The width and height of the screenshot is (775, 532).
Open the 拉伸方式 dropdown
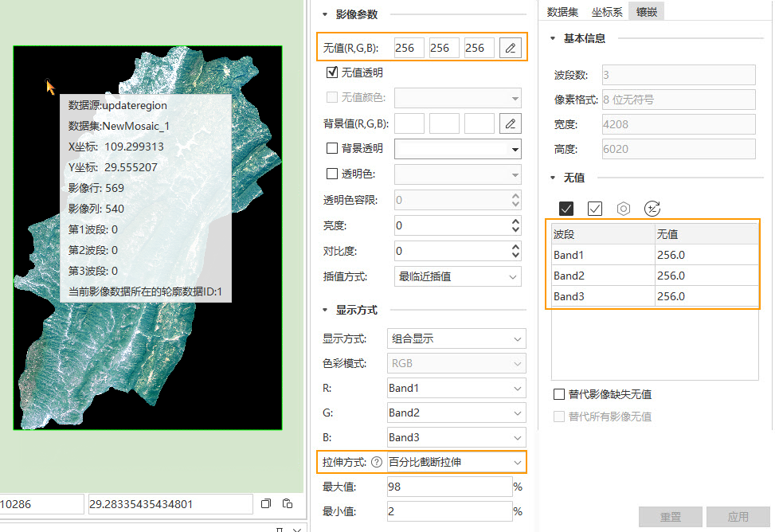coord(456,462)
